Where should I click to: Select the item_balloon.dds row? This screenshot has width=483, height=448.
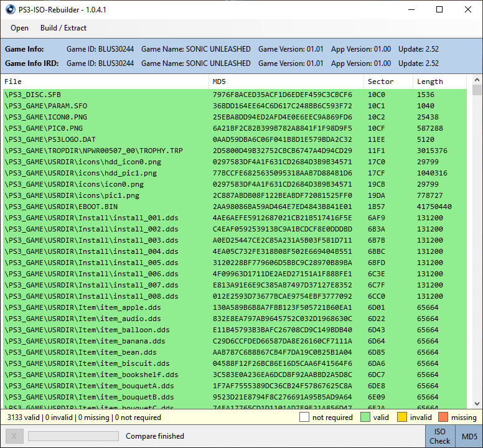click(x=235, y=330)
